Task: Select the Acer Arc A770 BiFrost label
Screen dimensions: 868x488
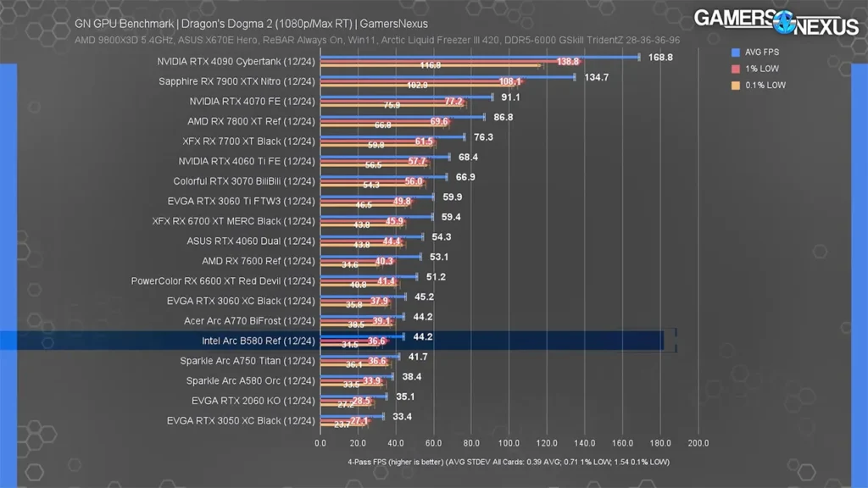Action: [250, 321]
